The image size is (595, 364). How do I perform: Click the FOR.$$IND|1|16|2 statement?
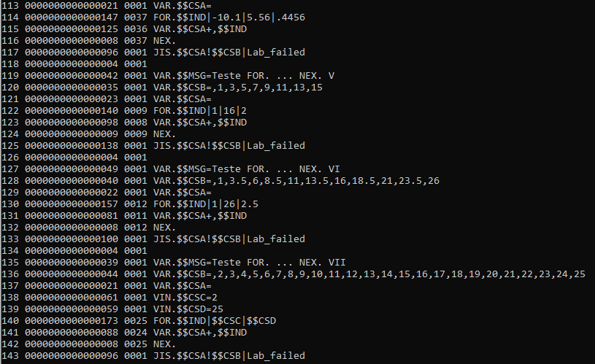pos(197,111)
